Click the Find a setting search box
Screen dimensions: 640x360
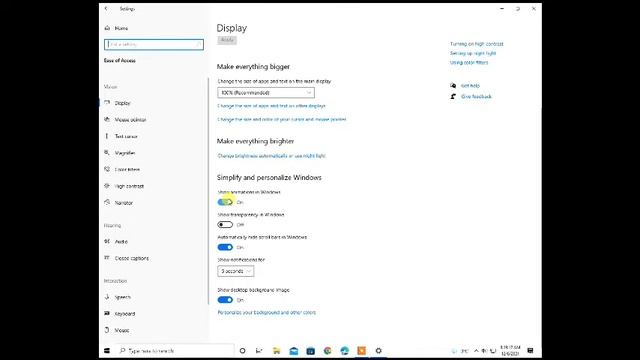pyautogui.click(x=154, y=44)
